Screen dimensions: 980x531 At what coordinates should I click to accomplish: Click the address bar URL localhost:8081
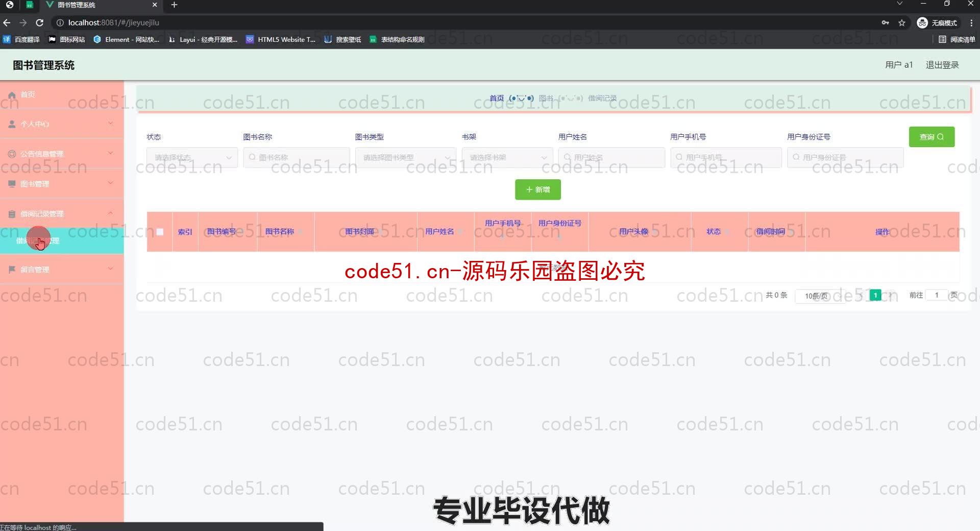tap(113, 22)
